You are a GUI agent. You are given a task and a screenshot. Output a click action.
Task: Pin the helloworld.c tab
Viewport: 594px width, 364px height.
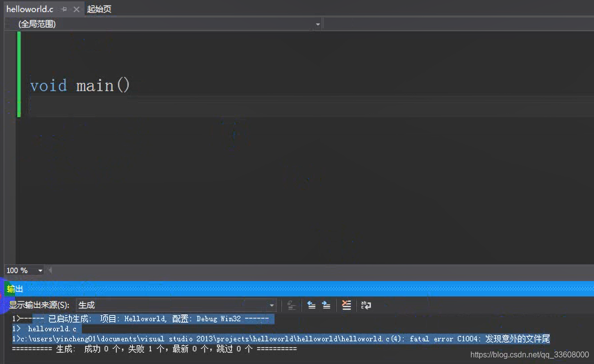coord(64,9)
